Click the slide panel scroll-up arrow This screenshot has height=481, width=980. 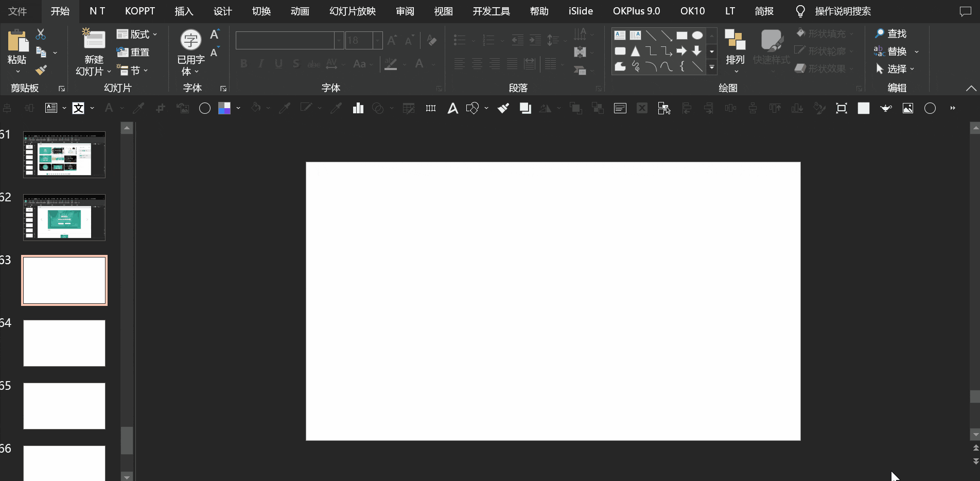(x=127, y=128)
